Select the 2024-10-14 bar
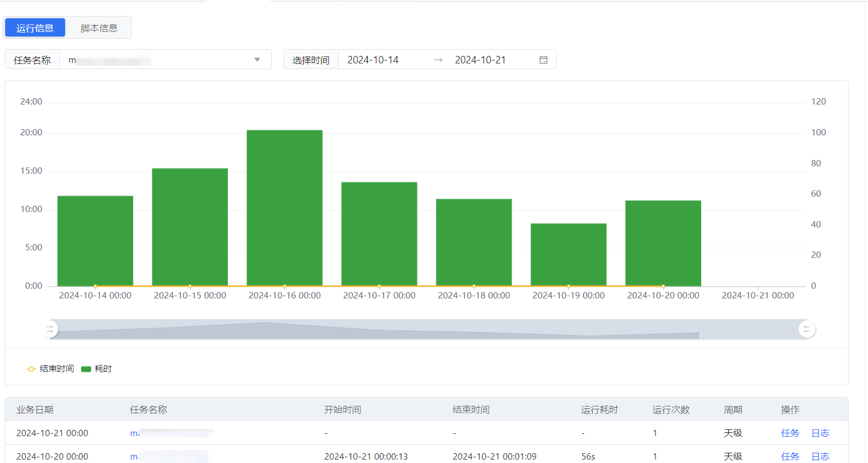Viewport: 868px width, 463px height. click(95, 241)
